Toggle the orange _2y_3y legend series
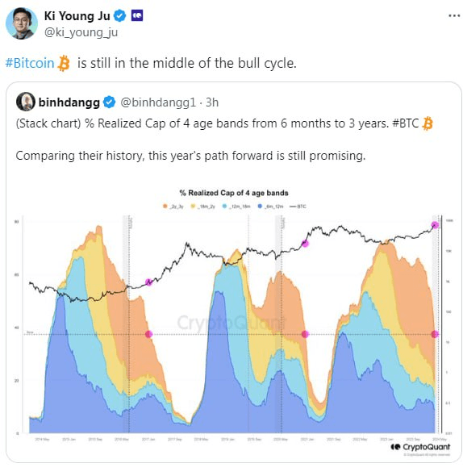This screenshot has height=476, width=463. [173, 207]
